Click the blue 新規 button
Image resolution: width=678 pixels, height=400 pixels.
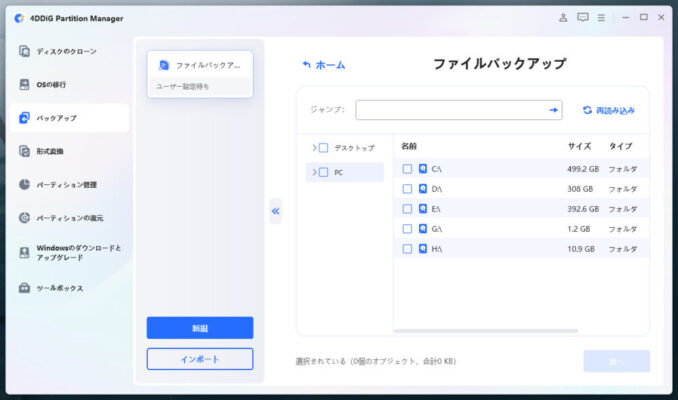tap(200, 328)
